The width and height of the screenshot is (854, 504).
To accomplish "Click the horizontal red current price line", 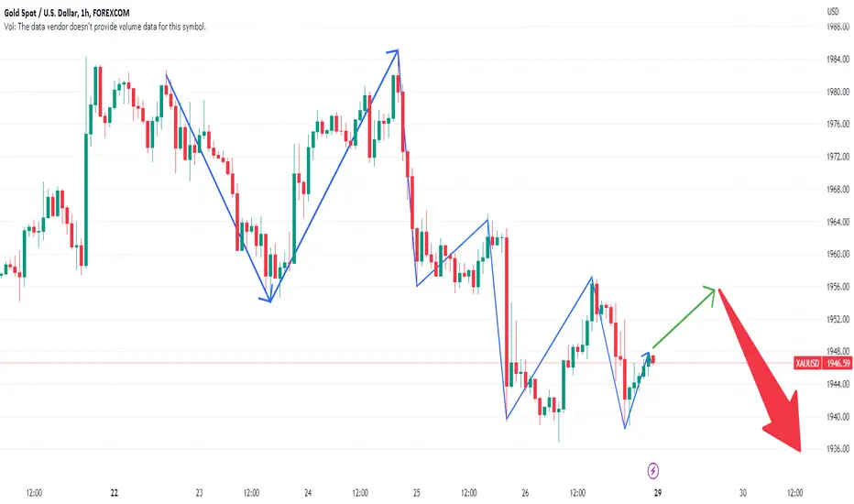I will 397,363.
